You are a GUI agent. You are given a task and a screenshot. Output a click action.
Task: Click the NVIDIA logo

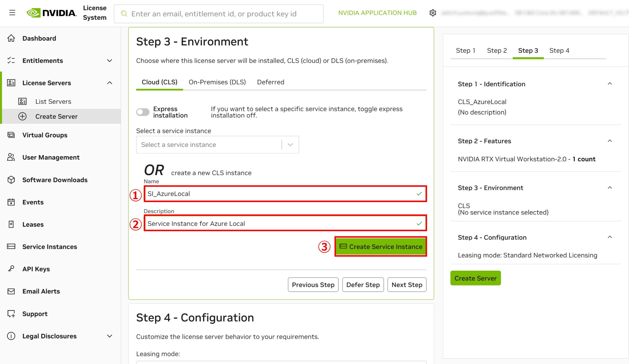coord(52,13)
